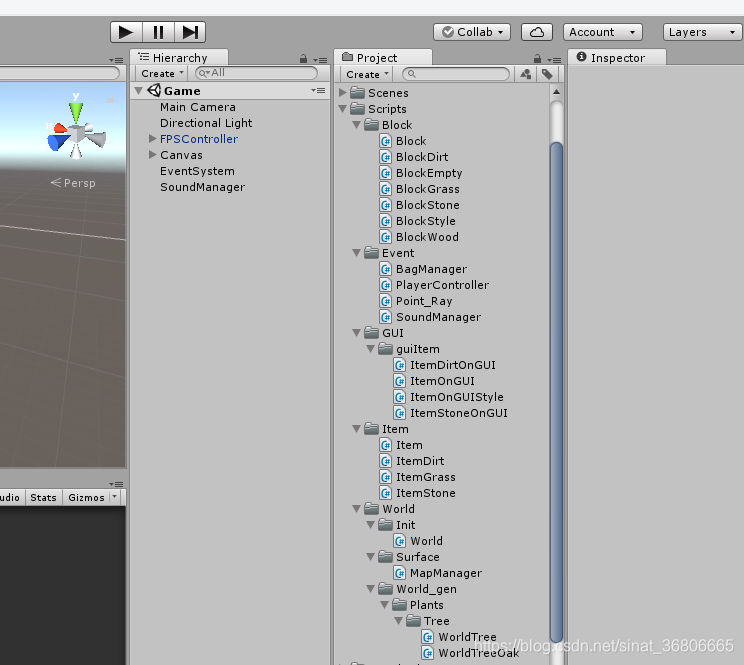Image resolution: width=744 pixels, height=665 pixels.
Task: Select the BlockStone script icon
Action: [386, 205]
